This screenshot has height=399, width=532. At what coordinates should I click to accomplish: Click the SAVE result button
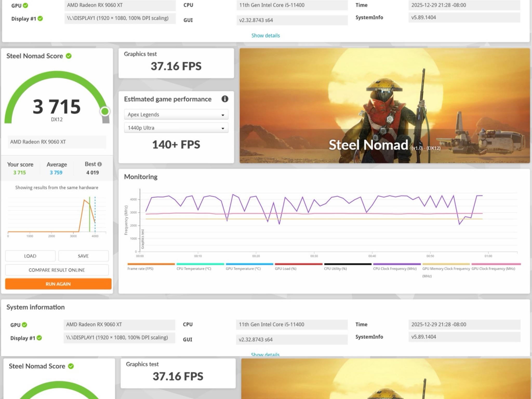tap(83, 256)
